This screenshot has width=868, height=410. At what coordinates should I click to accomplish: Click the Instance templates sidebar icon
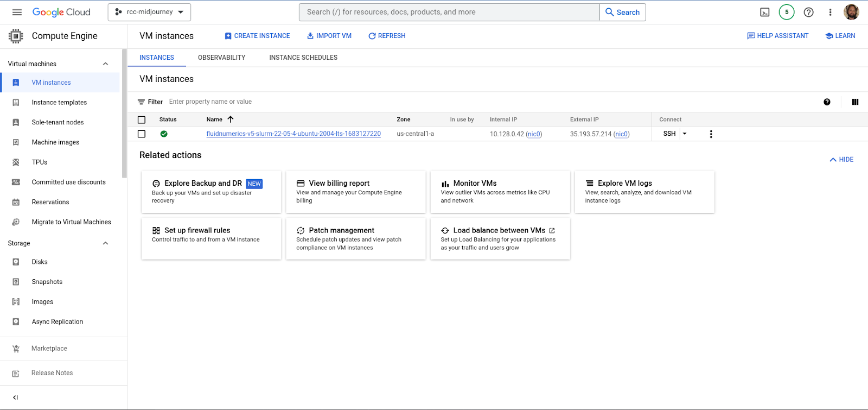(16, 102)
